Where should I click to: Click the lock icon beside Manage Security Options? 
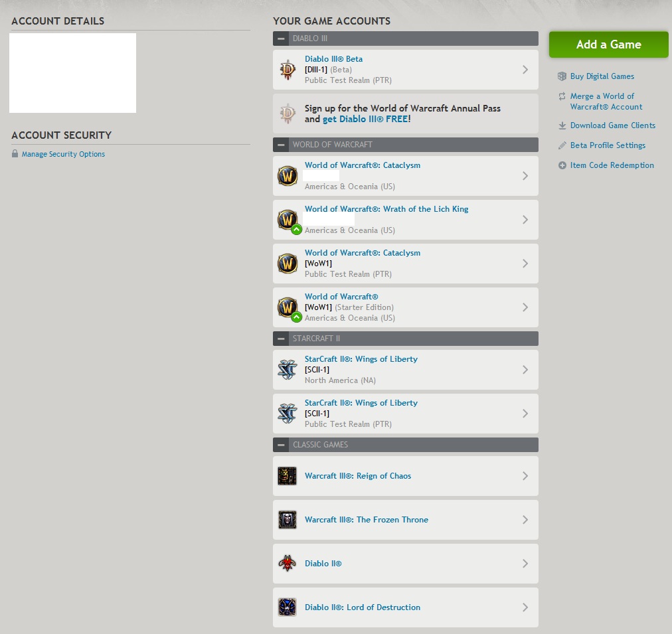(x=15, y=154)
